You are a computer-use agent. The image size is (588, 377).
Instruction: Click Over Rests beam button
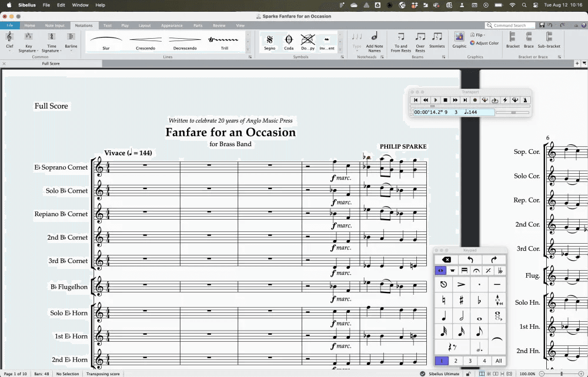click(420, 42)
